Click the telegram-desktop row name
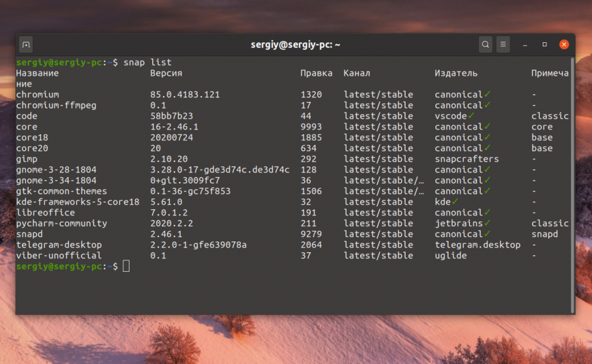The image size is (592, 364). 59,245
